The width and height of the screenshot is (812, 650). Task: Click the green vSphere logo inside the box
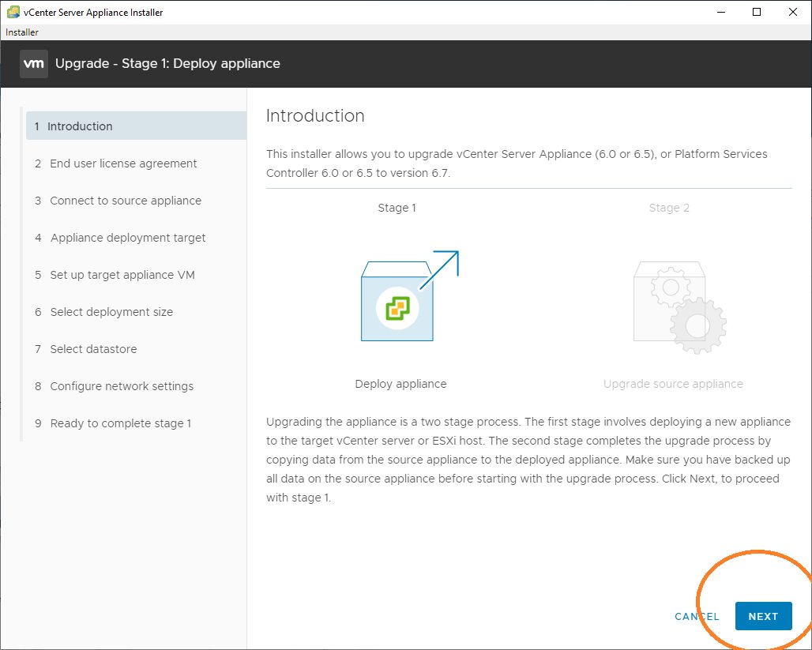point(397,308)
